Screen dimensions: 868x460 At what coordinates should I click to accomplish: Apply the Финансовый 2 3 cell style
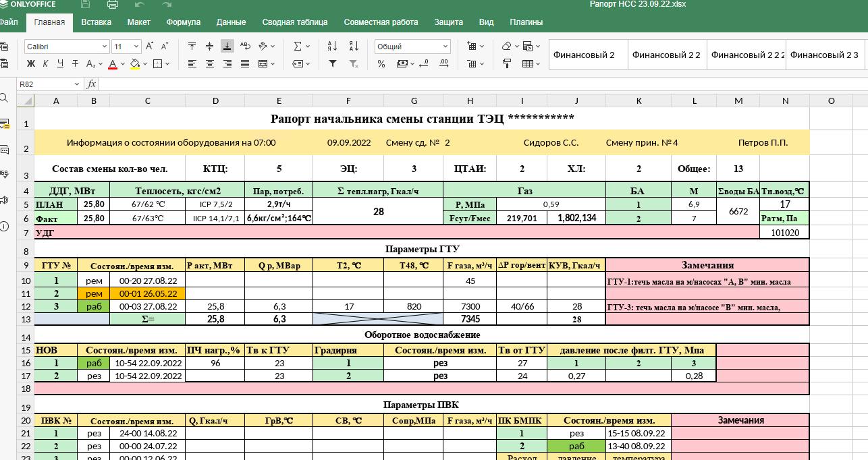click(823, 55)
